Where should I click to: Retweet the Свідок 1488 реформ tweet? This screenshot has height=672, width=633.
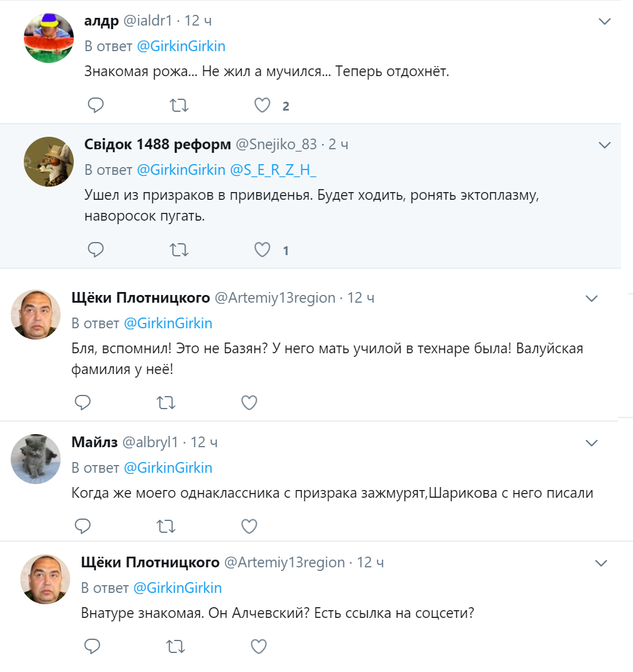179,250
